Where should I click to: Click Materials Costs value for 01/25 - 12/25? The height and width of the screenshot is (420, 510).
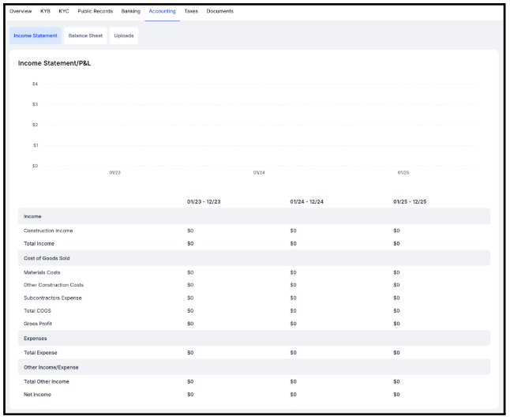(396, 272)
